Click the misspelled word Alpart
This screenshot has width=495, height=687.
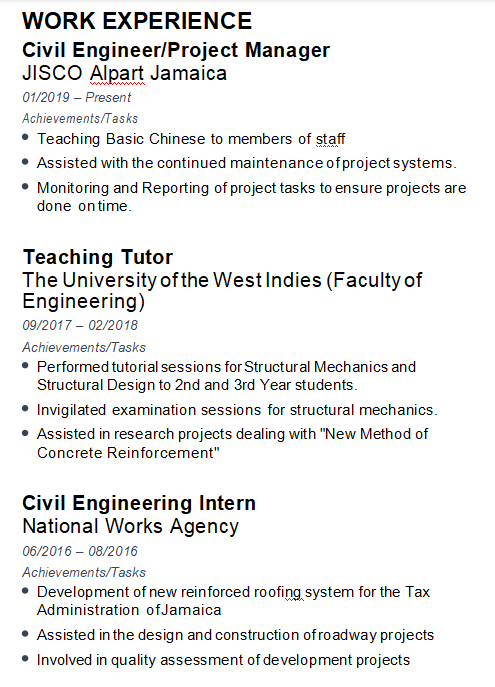tap(117, 73)
